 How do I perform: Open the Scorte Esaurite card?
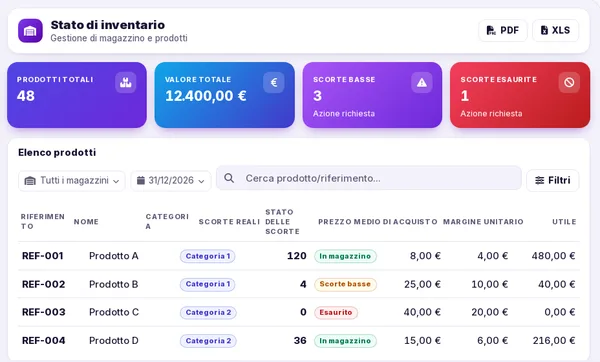click(x=520, y=95)
